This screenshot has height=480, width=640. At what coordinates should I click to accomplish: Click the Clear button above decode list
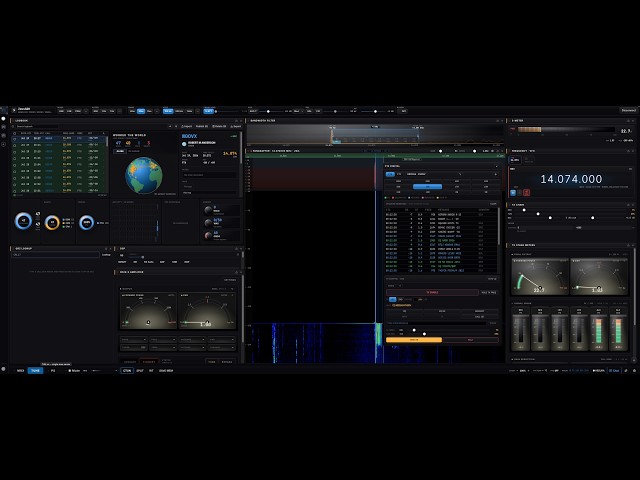pyautogui.click(x=493, y=204)
